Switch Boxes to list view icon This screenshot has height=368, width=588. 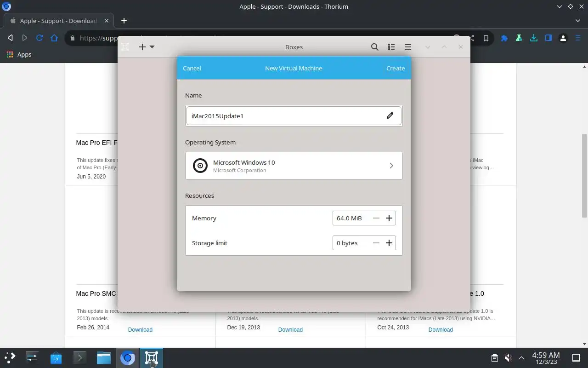click(391, 47)
